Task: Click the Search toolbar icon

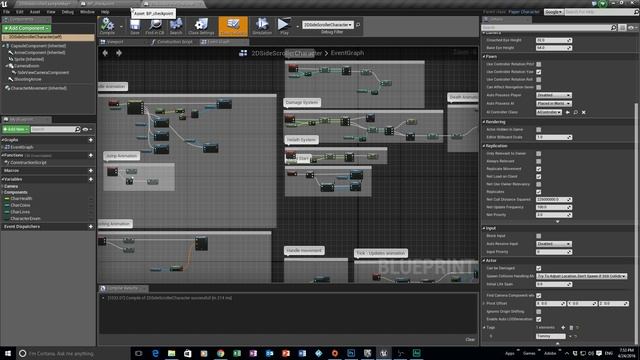Action: (176, 26)
